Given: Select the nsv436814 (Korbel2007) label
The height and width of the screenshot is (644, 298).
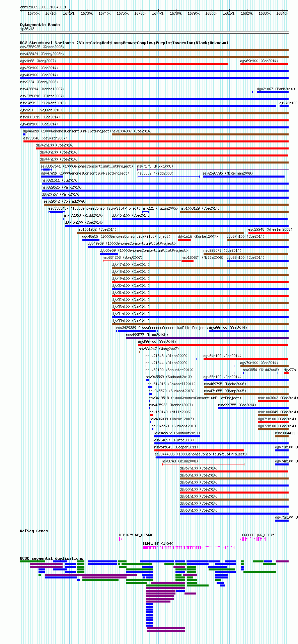Looking at the screenshot, I should click(42, 89).
